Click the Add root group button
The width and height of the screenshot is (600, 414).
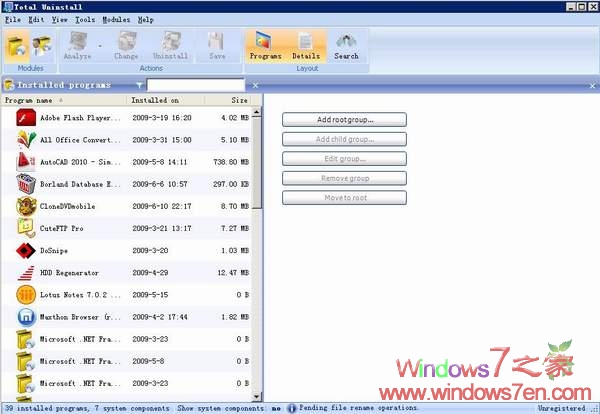[x=344, y=120]
